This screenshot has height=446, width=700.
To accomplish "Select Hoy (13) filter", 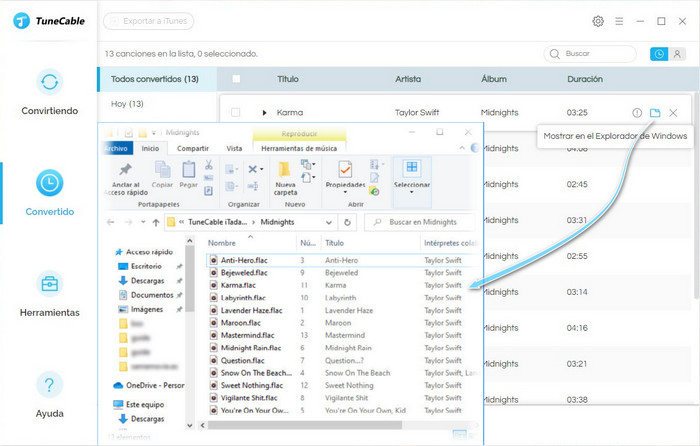I will pos(127,104).
